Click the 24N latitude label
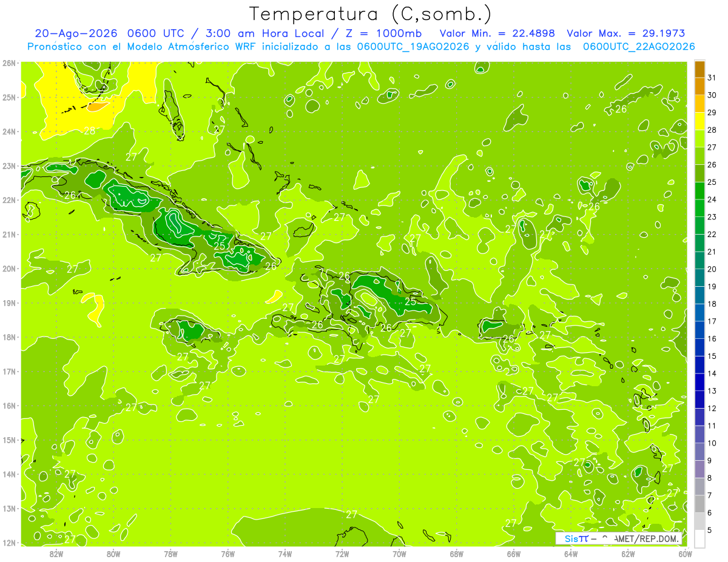The image size is (728, 562). coord(9,131)
